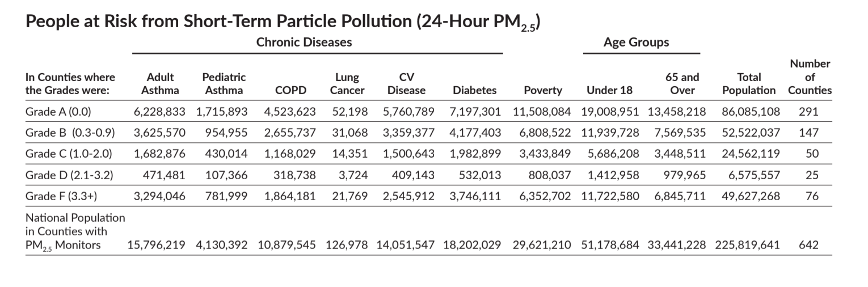Click the Pediatric Asthma column header
The height and width of the screenshot is (287, 868).
[224, 83]
